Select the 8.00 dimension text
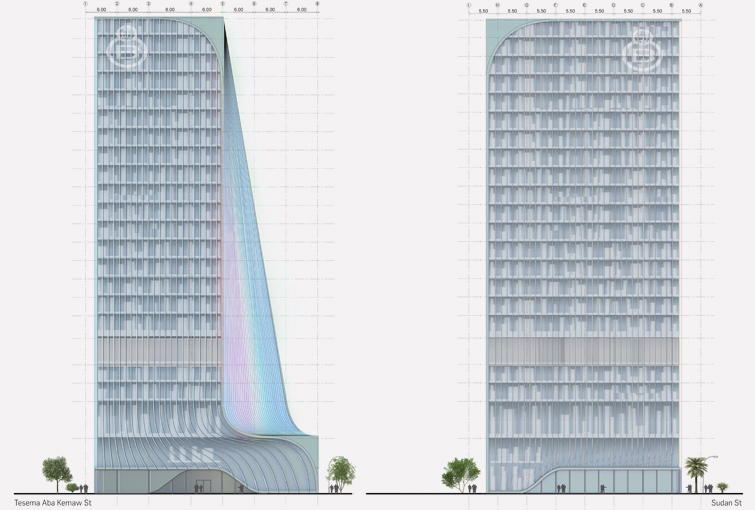Screen dimensions: 755x510 pyautogui.click(x=170, y=10)
